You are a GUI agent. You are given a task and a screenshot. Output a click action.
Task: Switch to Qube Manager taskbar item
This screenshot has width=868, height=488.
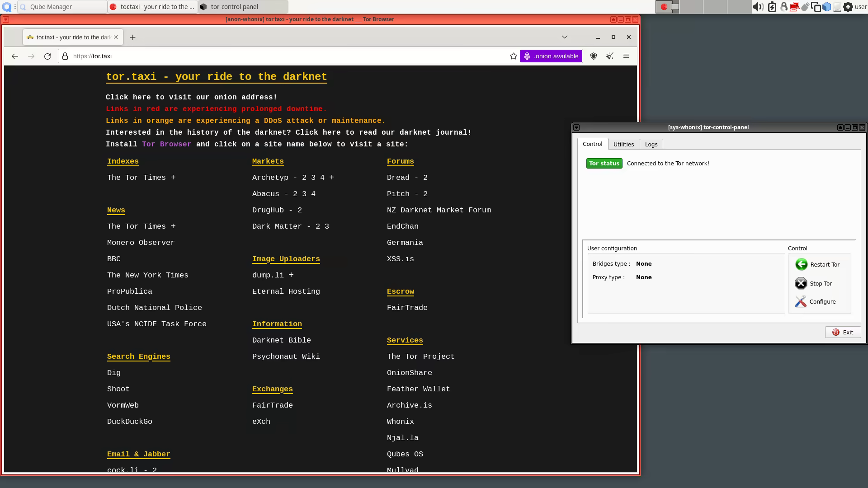point(62,7)
